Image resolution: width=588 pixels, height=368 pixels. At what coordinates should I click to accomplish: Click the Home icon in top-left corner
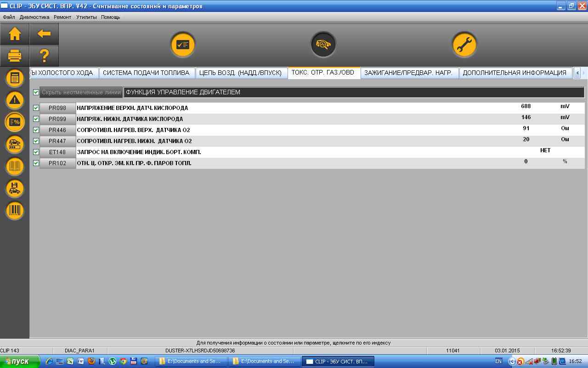tap(15, 34)
